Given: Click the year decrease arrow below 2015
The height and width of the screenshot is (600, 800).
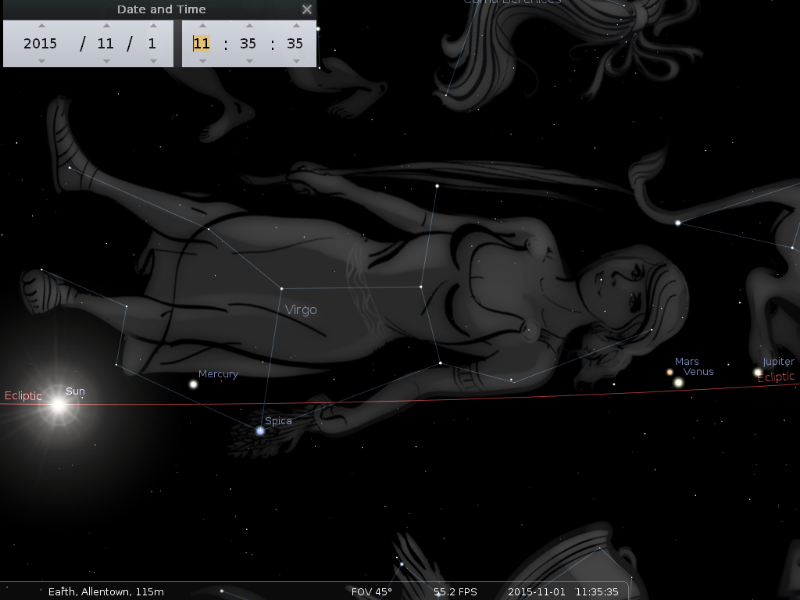Looking at the screenshot, I should pos(41,61).
